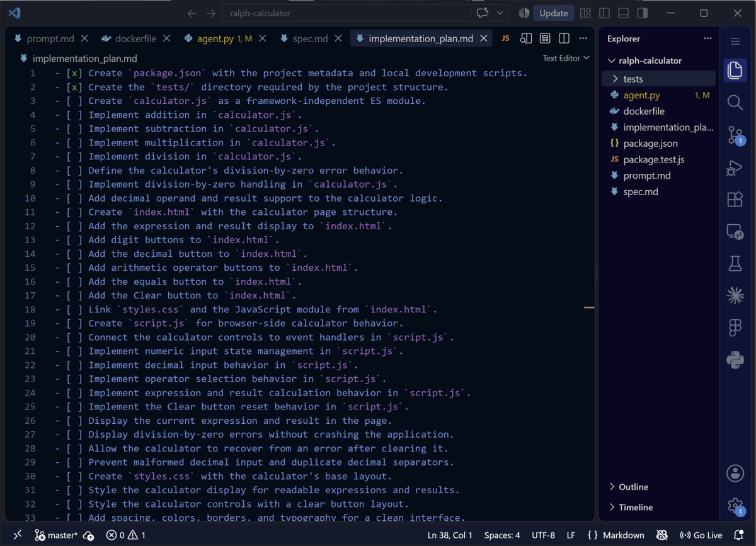Open the Extensions view
This screenshot has height=546, width=756.
pyautogui.click(x=735, y=199)
